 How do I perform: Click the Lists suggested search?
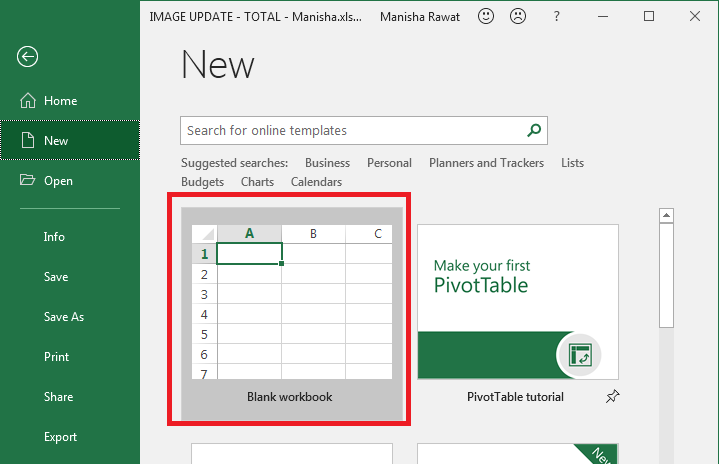click(x=572, y=163)
